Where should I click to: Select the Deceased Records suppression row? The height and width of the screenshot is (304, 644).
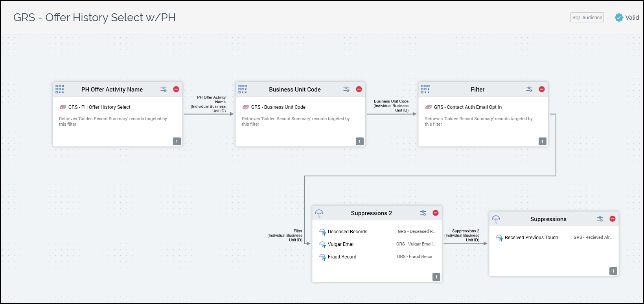[x=348, y=232]
